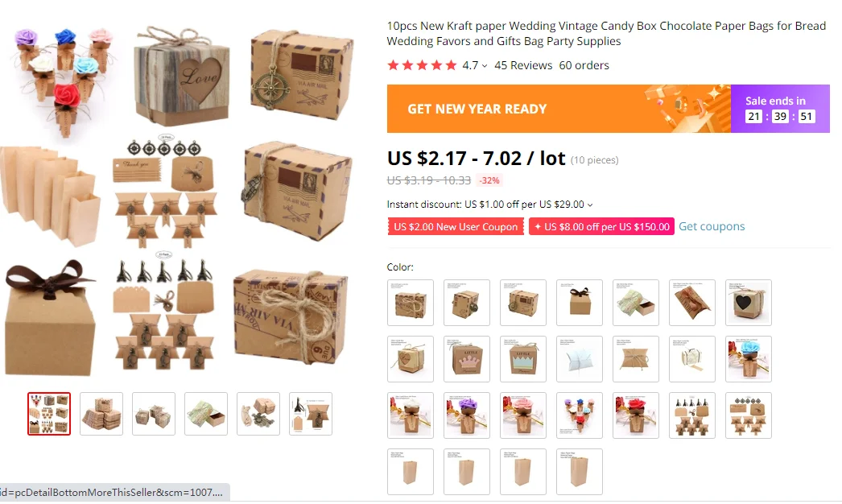Select the Eiffel tower pendant set color option
The image size is (842, 504).
coord(691,415)
